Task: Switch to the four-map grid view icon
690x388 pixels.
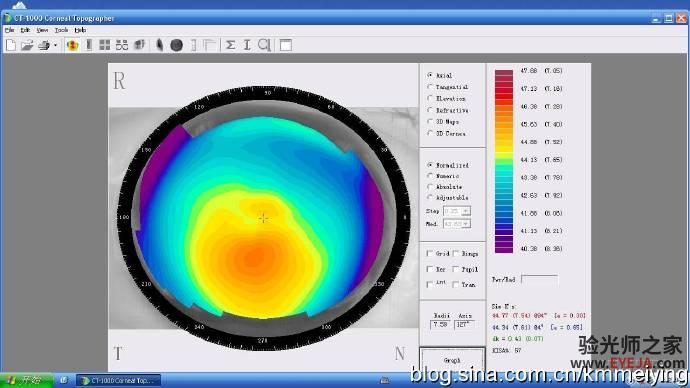Action: pyautogui.click(x=105, y=45)
